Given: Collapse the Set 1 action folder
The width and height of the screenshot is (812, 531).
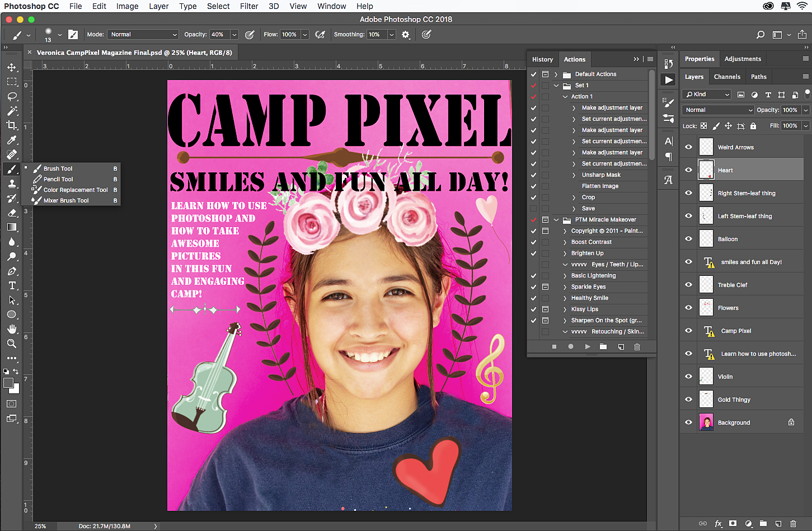Looking at the screenshot, I should tap(556, 86).
